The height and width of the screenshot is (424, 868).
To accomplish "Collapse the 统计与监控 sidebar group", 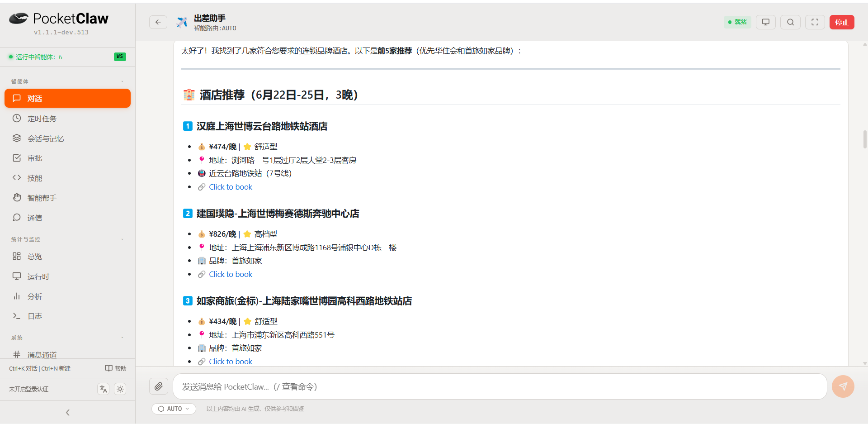I will (122, 239).
